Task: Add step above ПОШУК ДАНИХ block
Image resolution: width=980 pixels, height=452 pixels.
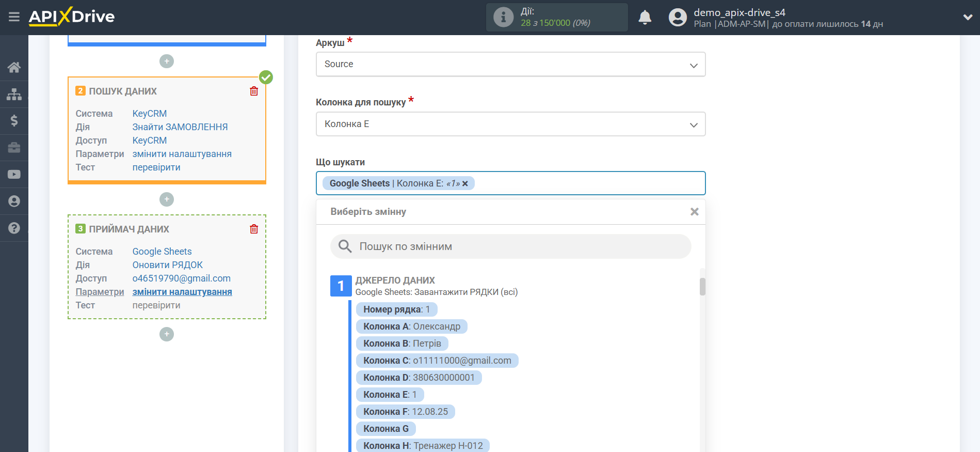Action: coord(167,61)
